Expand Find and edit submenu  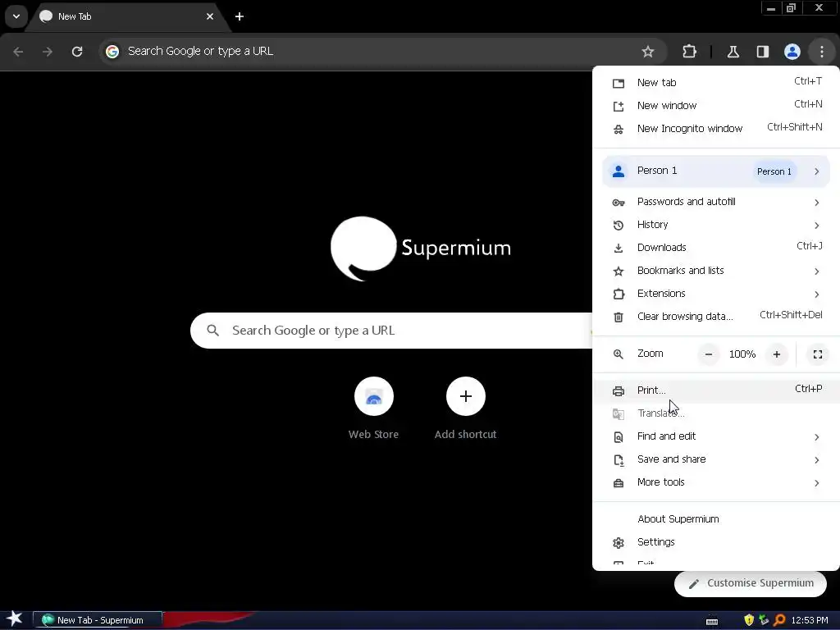[716, 436]
